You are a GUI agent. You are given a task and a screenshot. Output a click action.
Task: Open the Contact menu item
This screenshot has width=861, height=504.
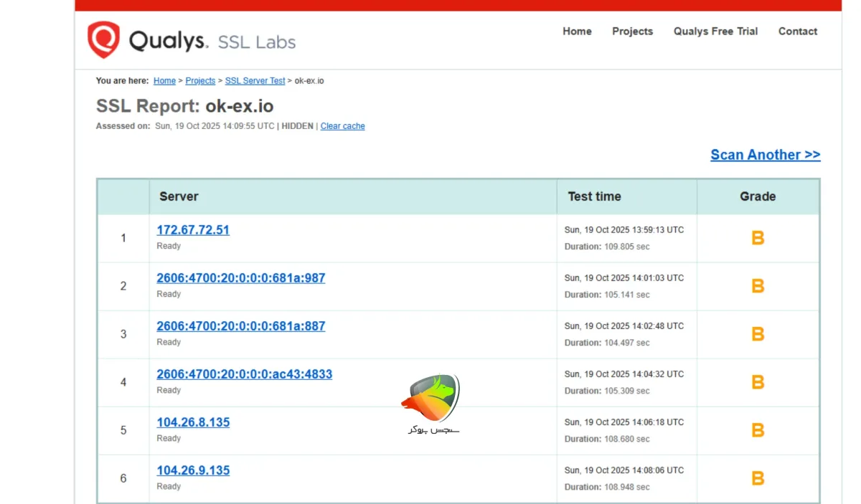(x=798, y=32)
